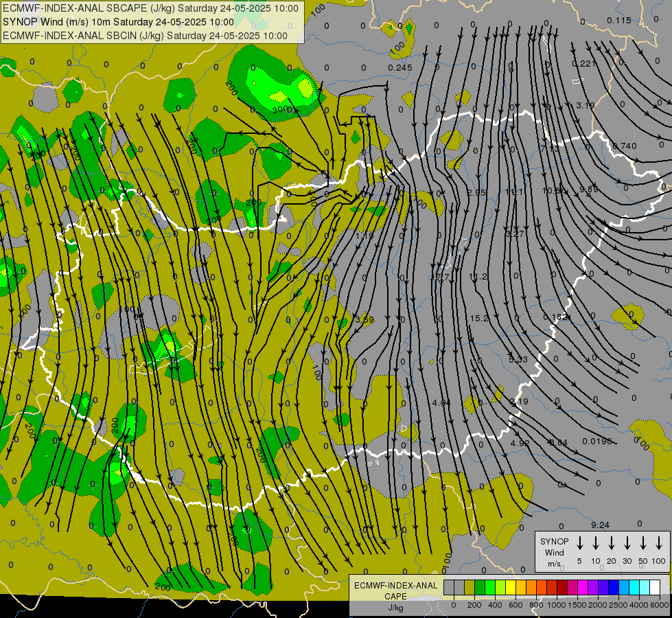
Task: Click the 'J/kg' unit label in legend
Action: point(395,608)
